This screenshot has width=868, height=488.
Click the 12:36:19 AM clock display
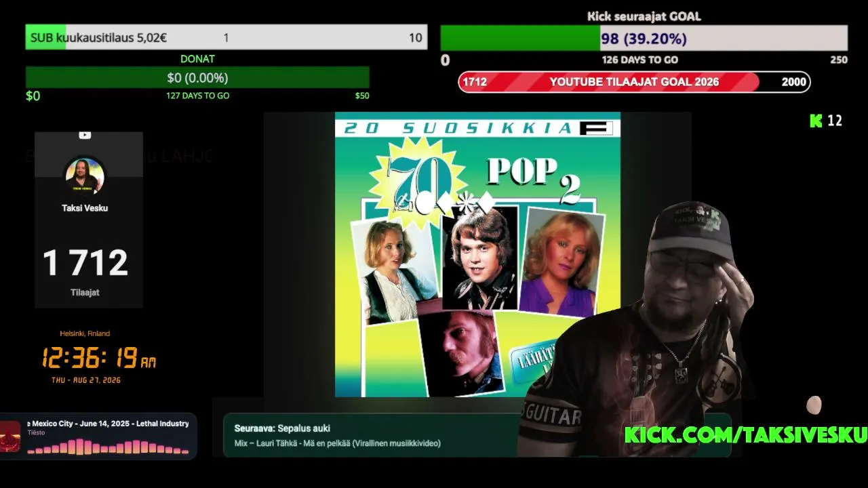99,358
